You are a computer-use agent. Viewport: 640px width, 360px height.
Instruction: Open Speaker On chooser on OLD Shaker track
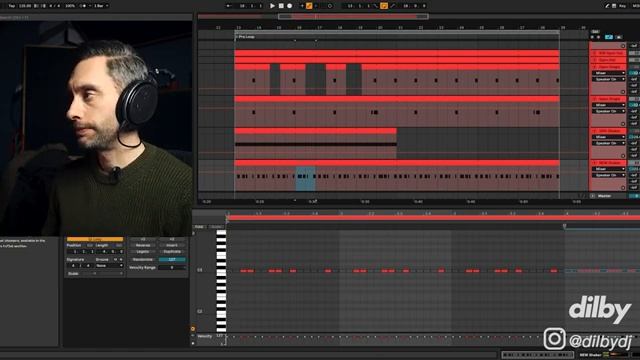click(x=609, y=143)
